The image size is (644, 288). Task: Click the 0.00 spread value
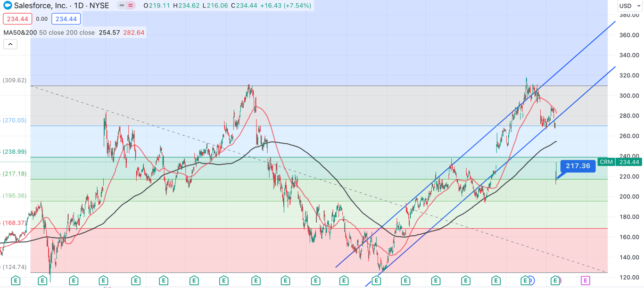click(42, 19)
